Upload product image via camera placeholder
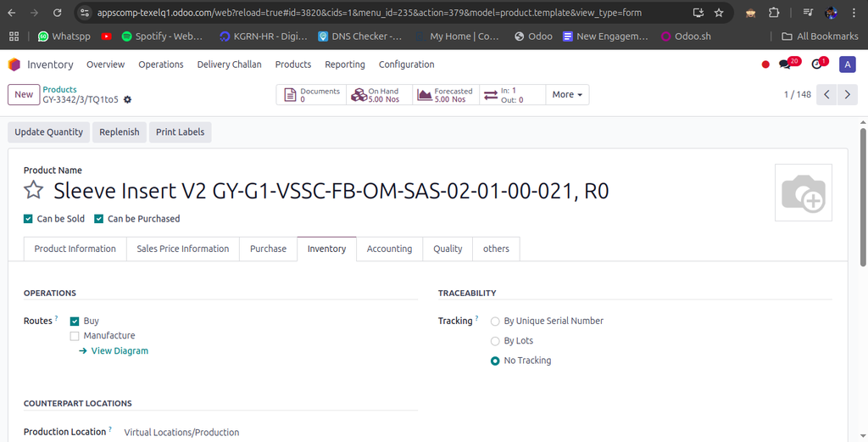Screen dimensions: 868x442 (x=803, y=193)
